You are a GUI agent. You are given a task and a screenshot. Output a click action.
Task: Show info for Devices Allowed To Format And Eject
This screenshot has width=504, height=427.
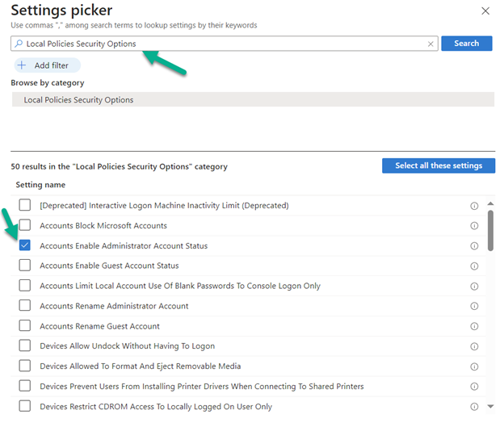(x=474, y=366)
